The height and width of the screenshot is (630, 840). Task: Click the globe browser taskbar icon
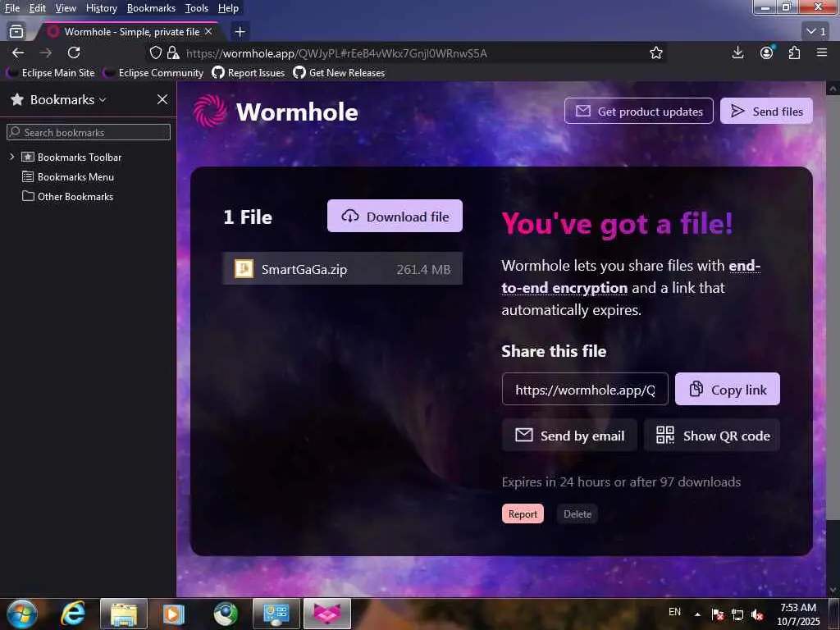[x=225, y=614]
